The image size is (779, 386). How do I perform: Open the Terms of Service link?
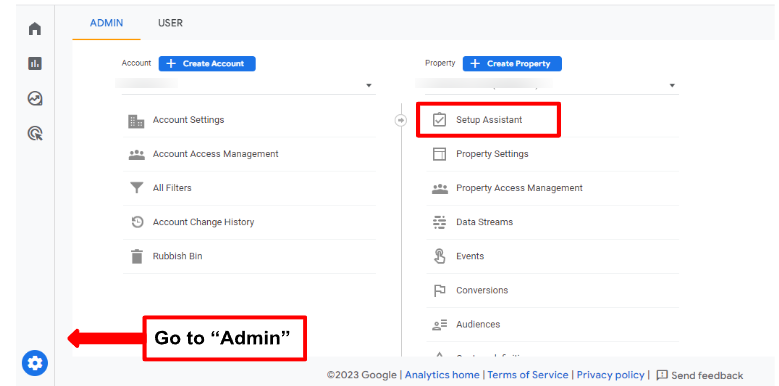click(x=528, y=375)
